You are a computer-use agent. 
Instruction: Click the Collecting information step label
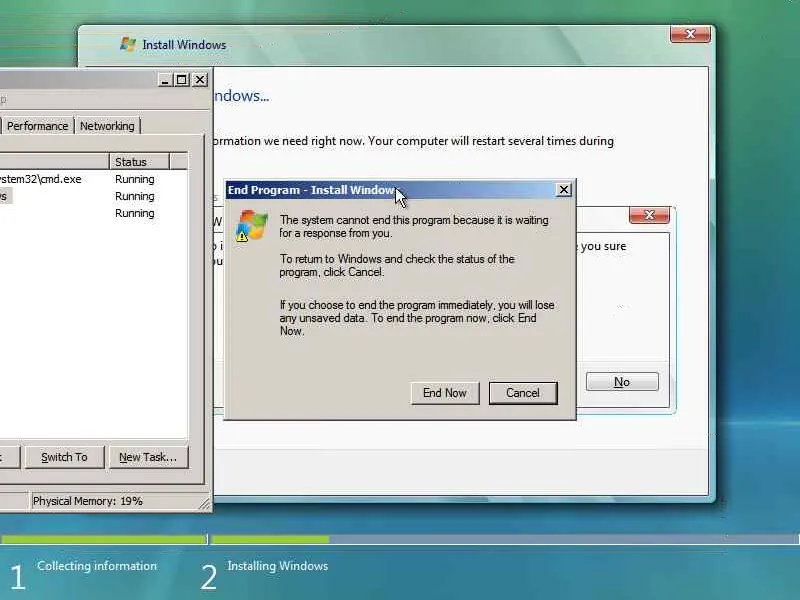(x=97, y=566)
